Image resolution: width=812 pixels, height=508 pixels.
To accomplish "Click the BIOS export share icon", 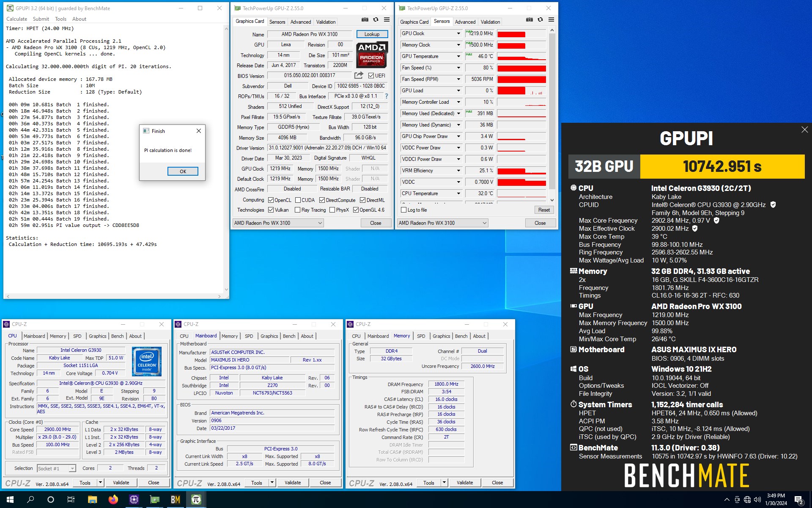I will point(359,75).
